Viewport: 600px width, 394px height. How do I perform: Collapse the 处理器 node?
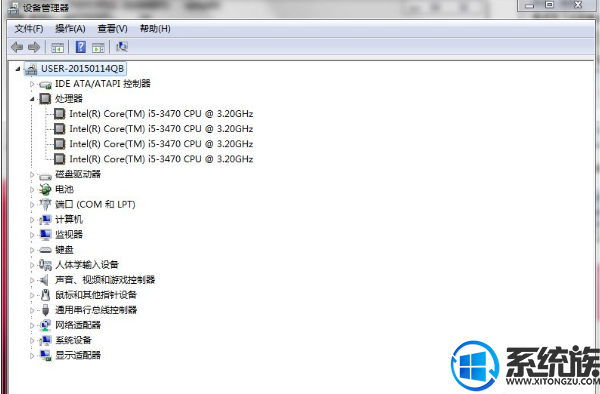pos(32,99)
